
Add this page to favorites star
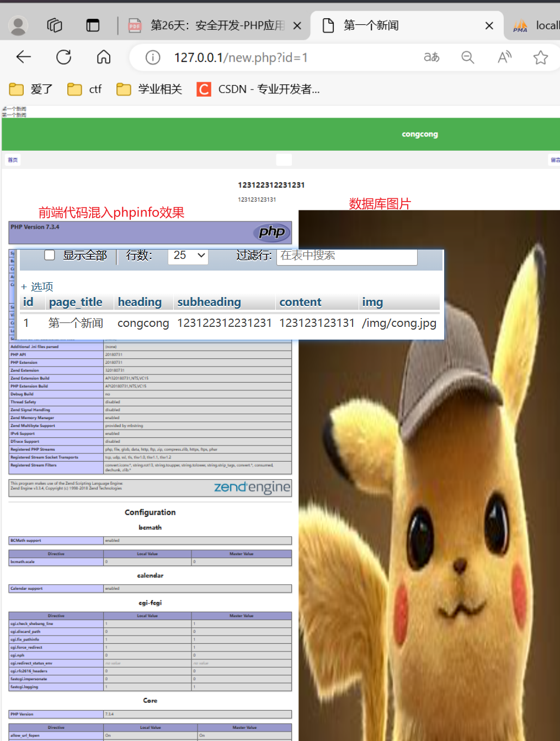541,57
